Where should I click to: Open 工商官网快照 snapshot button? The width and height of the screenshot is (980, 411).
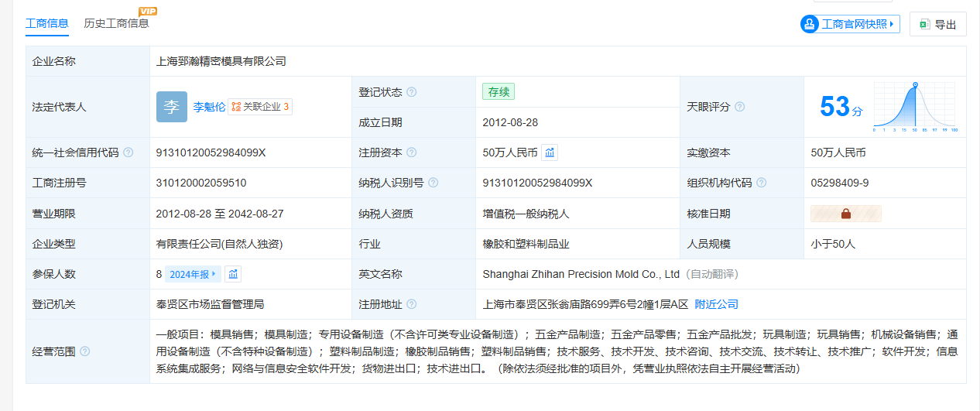coord(850,24)
